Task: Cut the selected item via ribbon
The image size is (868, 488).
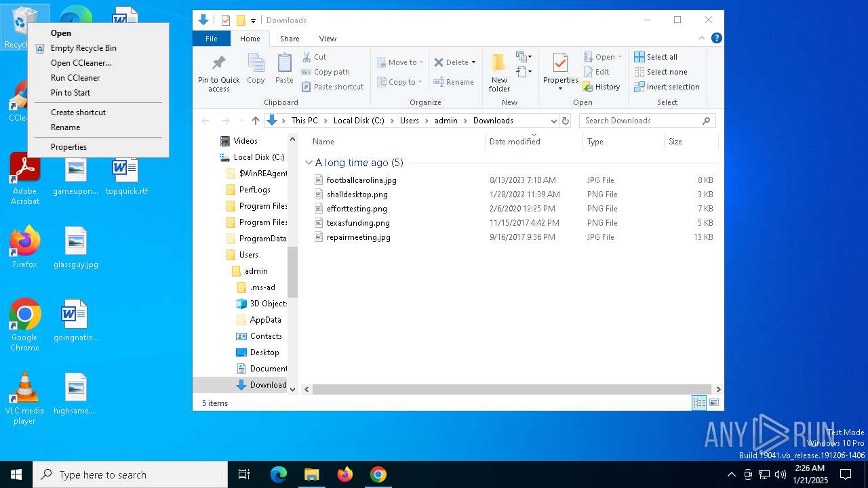Action: point(315,57)
